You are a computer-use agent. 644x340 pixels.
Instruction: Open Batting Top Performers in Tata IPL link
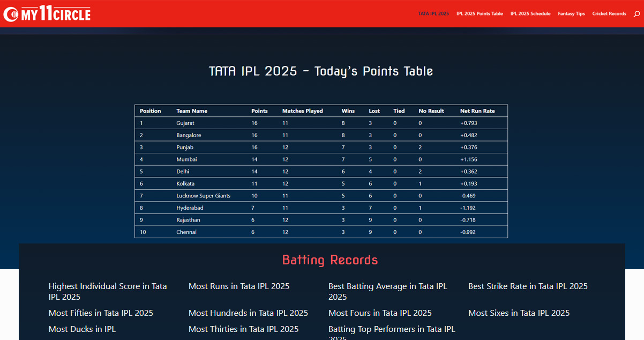coord(392,332)
